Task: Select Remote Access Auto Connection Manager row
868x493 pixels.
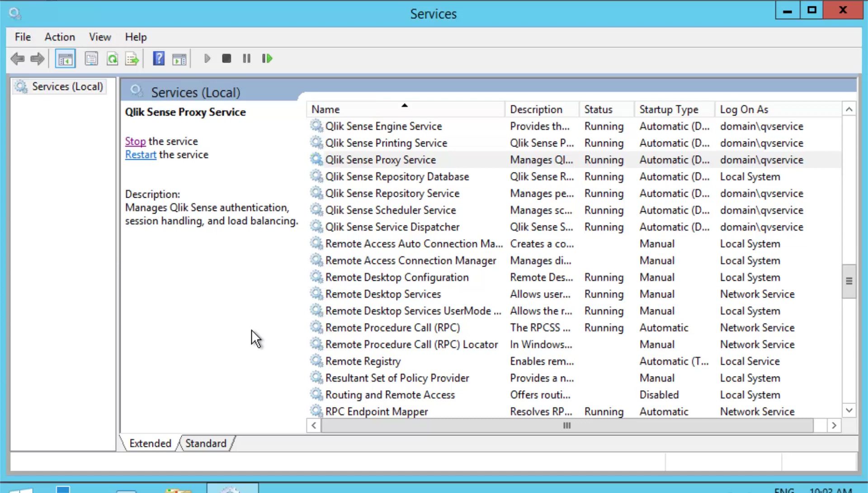Action: point(574,243)
